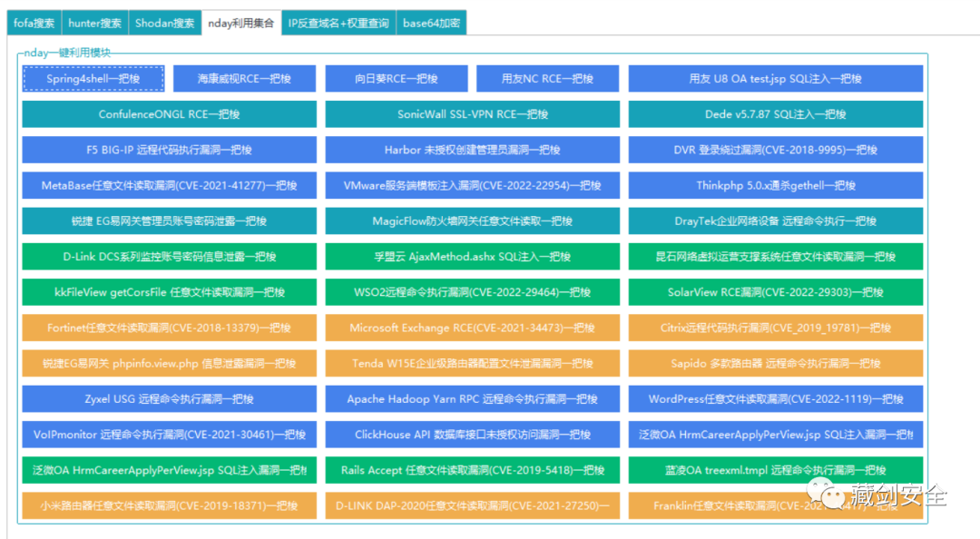Screen dimensions: 980x539
Task: Launch Harbor 未授权创建管理员漏洞 button
Action: coord(473,150)
